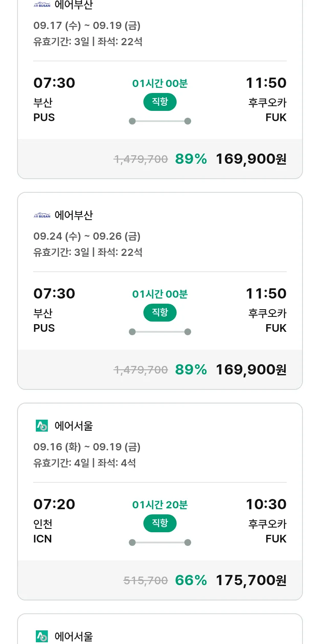Tap 직항 badge on 09.24 Air Busan flight
Viewport: 320px width, 644px height.
click(160, 313)
